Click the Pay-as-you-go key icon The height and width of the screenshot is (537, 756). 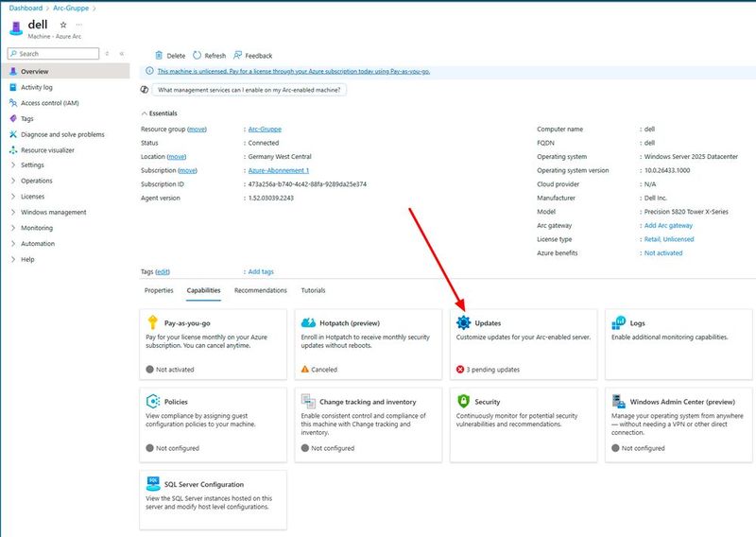(x=152, y=321)
